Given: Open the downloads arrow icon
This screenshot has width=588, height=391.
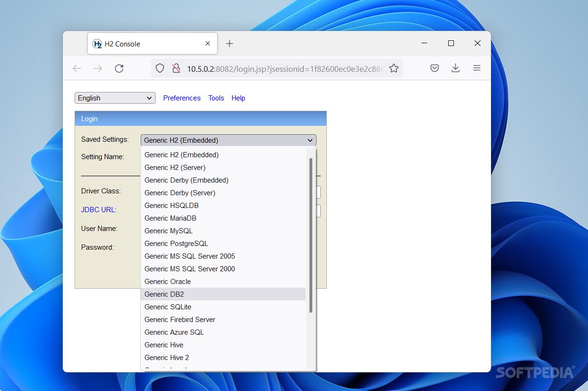Looking at the screenshot, I should tap(455, 69).
